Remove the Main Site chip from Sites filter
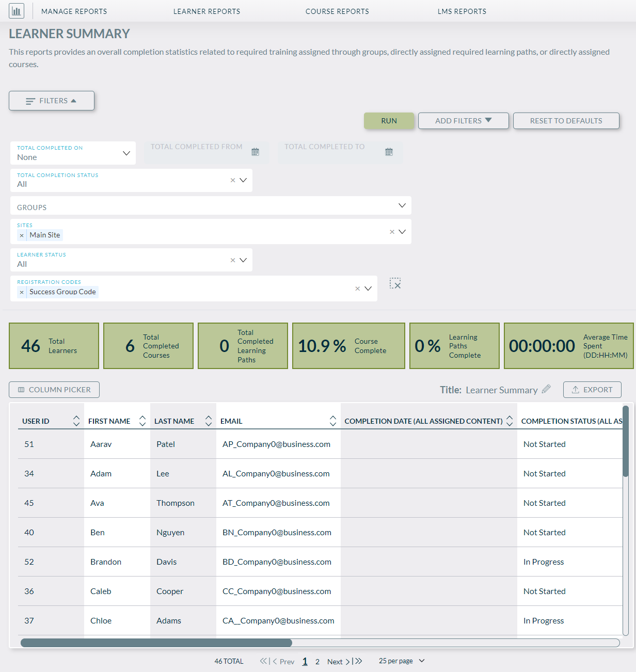Screen dimensions: 636x672 [22, 235]
